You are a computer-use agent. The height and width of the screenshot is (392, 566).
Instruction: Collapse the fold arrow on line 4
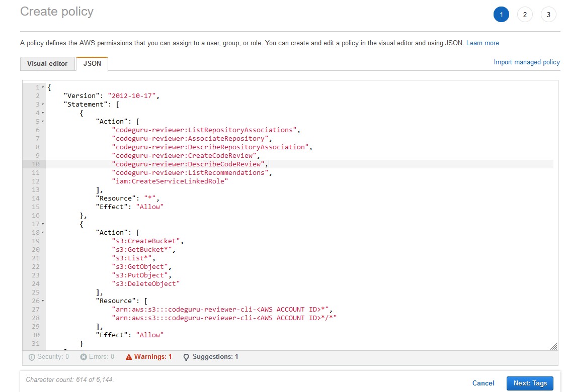[43, 113]
